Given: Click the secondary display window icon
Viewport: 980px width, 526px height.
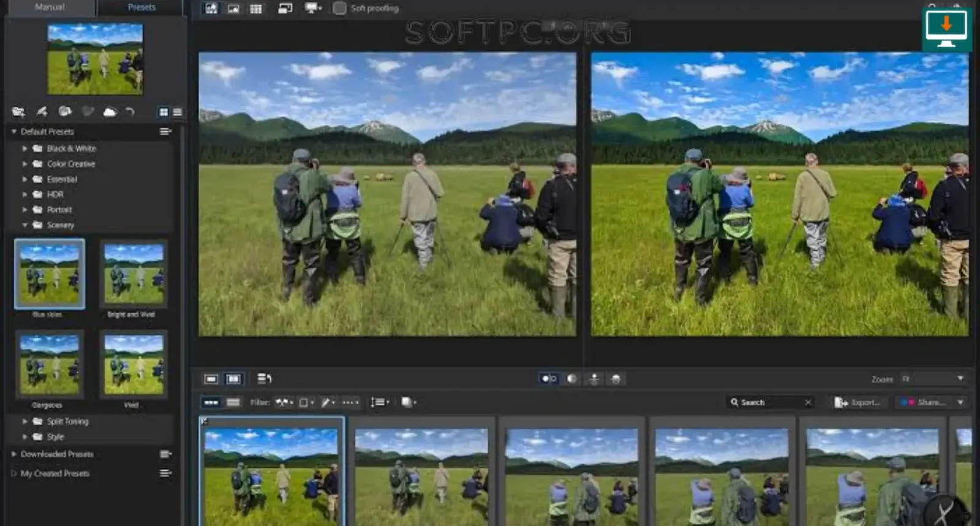Looking at the screenshot, I should 285,9.
